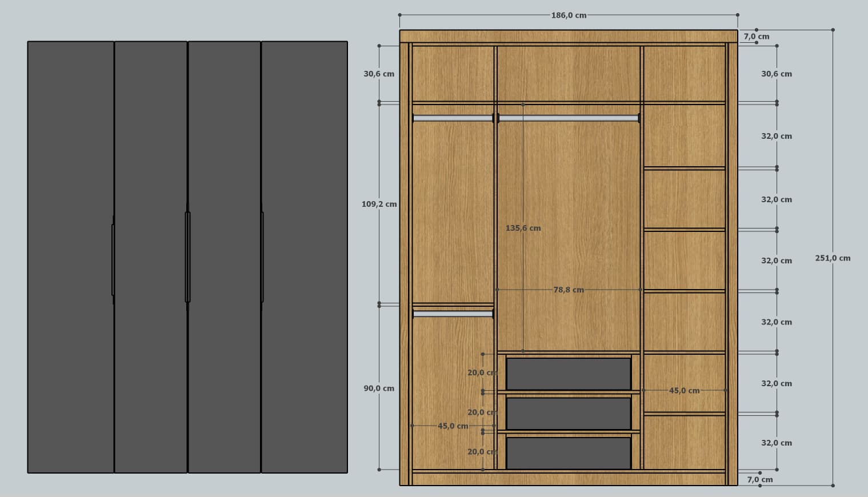This screenshot has width=868, height=497.
Task: Click the 7,0 cm label at top right
Action: (x=757, y=37)
